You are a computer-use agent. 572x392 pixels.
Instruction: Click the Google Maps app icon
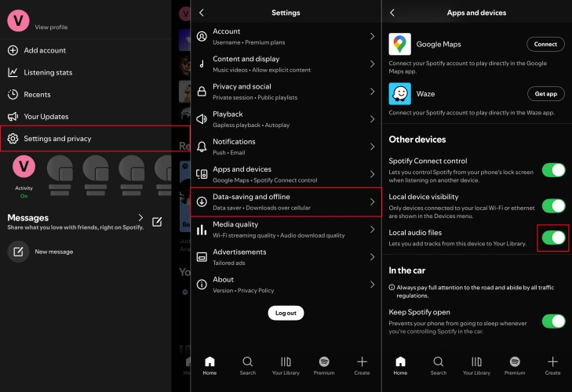pos(400,44)
